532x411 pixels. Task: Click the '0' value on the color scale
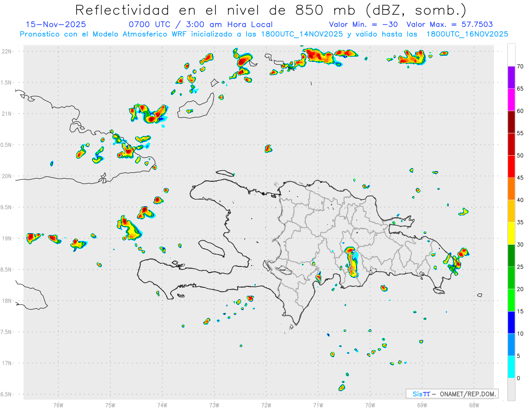518,378
